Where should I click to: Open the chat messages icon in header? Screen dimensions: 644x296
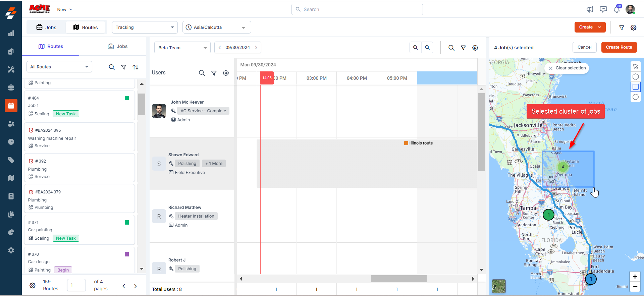point(603,9)
